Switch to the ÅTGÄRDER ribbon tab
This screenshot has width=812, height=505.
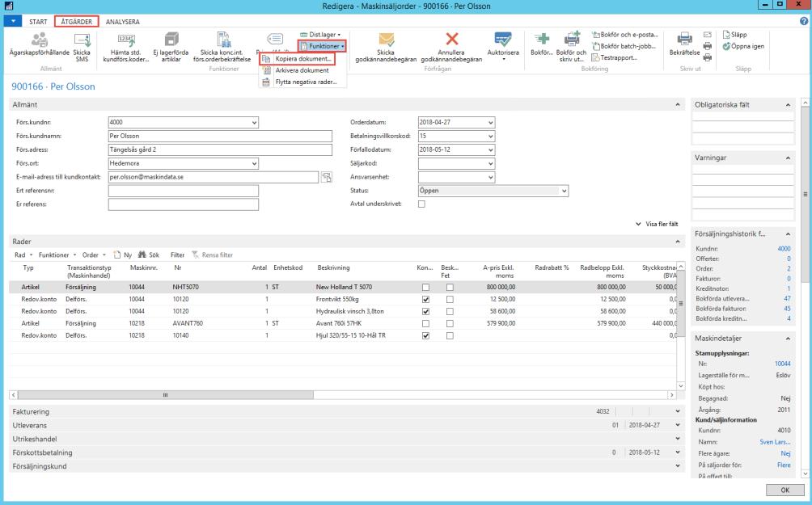point(77,22)
